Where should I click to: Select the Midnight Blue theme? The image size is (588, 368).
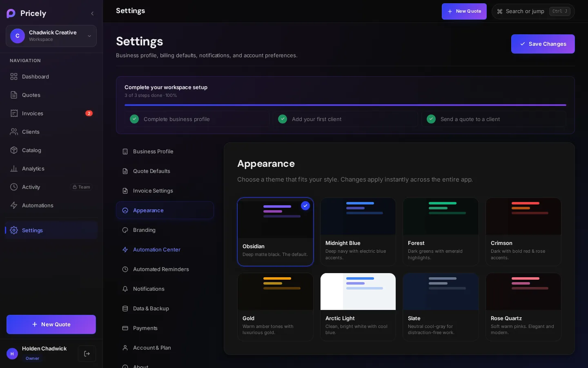[358, 232]
